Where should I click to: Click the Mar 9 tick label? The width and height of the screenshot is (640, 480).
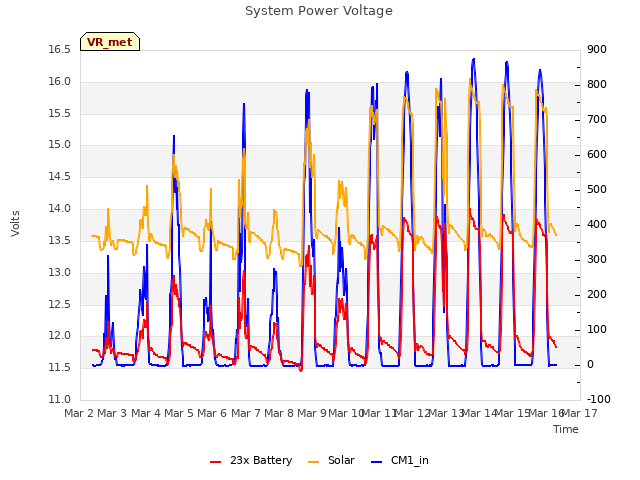pos(312,413)
